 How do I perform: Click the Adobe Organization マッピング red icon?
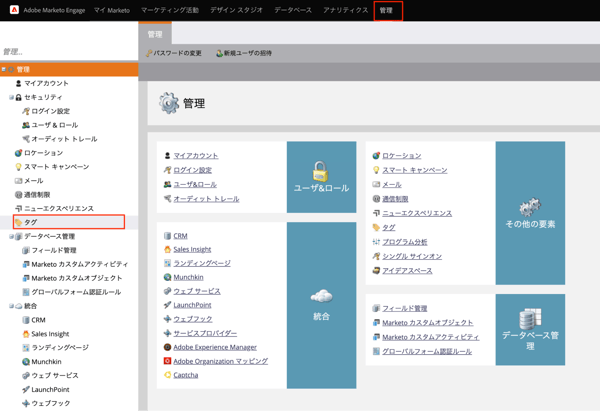tap(167, 361)
